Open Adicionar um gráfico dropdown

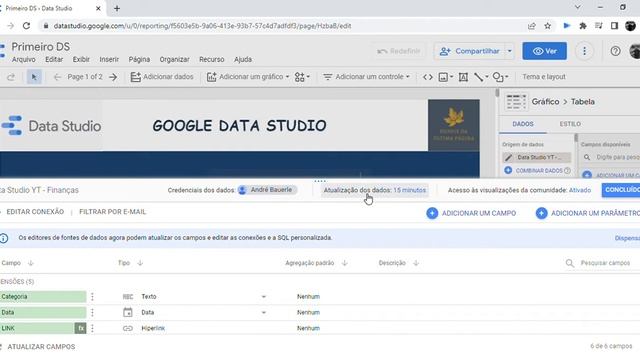coord(248,77)
